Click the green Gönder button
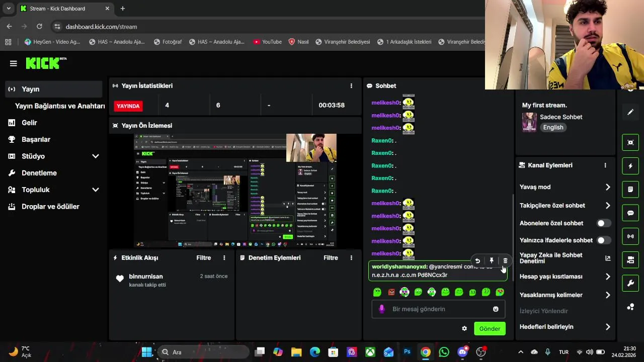The image size is (644, 362). pyautogui.click(x=490, y=329)
